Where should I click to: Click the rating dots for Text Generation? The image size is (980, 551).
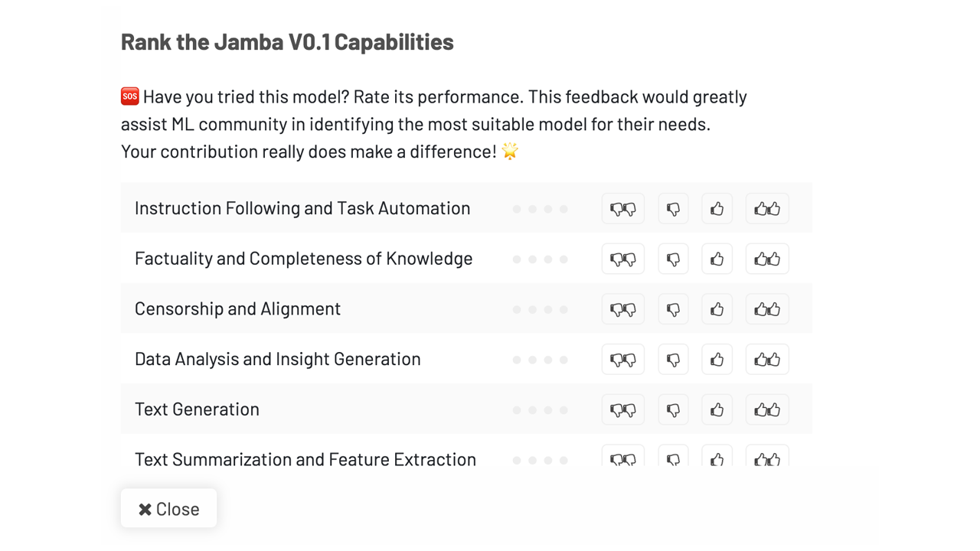[540, 409]
